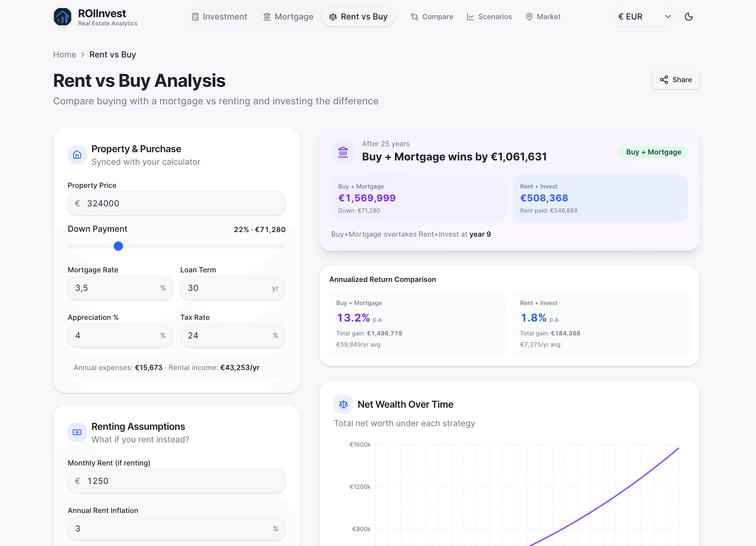
Task: Click the Property & Purchase house icon
Action: point(77,155)
